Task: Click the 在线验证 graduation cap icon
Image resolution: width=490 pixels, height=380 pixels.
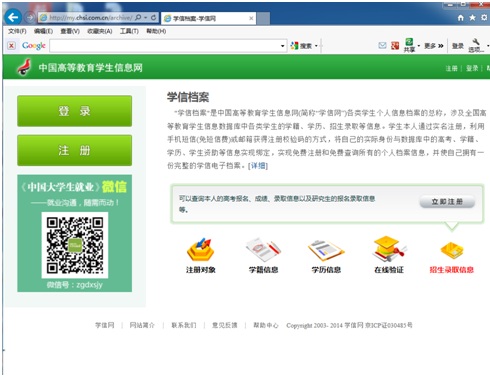Action: [389, 249]
